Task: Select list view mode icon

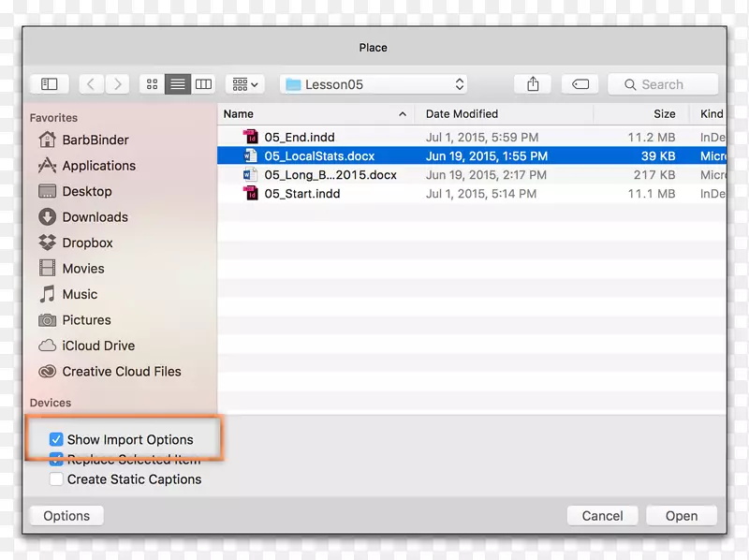Action: [177, 84]
